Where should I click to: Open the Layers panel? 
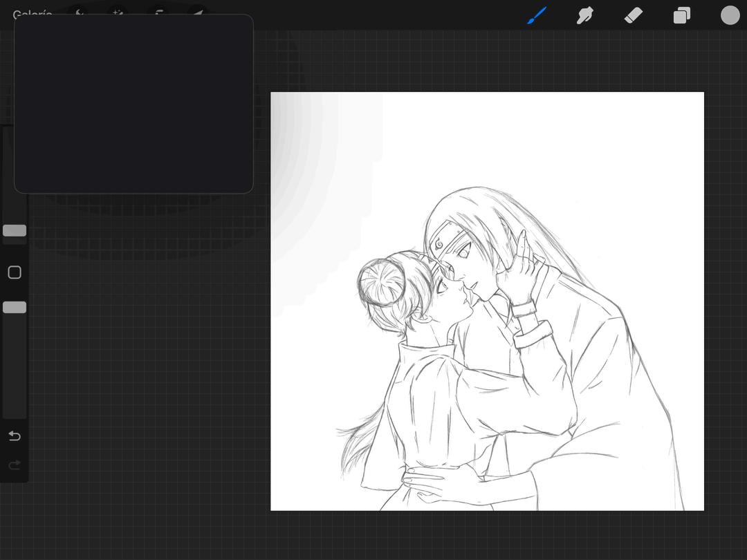tap(682, 15)
